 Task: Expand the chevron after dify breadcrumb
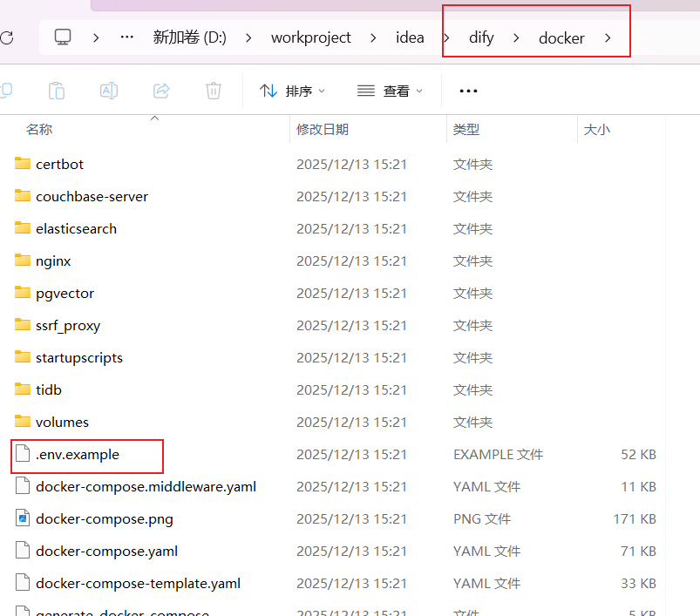tap(516, 38)
